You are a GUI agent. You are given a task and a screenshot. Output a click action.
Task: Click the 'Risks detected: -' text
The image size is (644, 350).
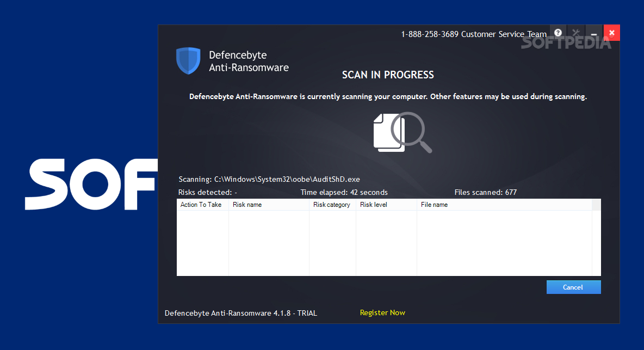pyautogui.click(x=207, y=192)
